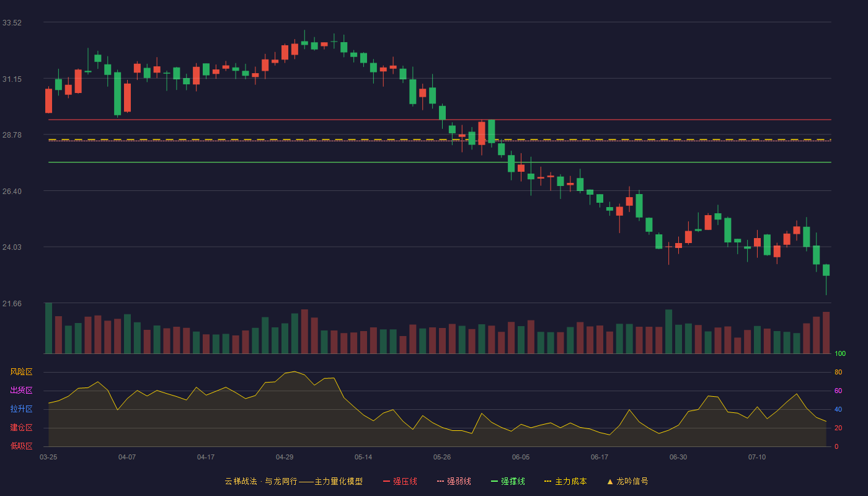Click the 出货区 zone label
The image size is (868, 496).
(x=21, y=391)
